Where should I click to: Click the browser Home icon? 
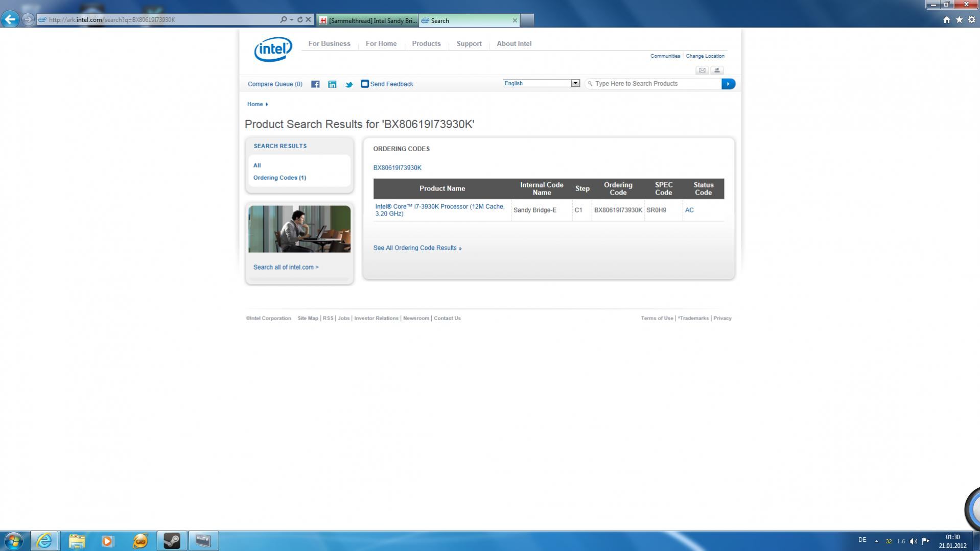[946, 19]
